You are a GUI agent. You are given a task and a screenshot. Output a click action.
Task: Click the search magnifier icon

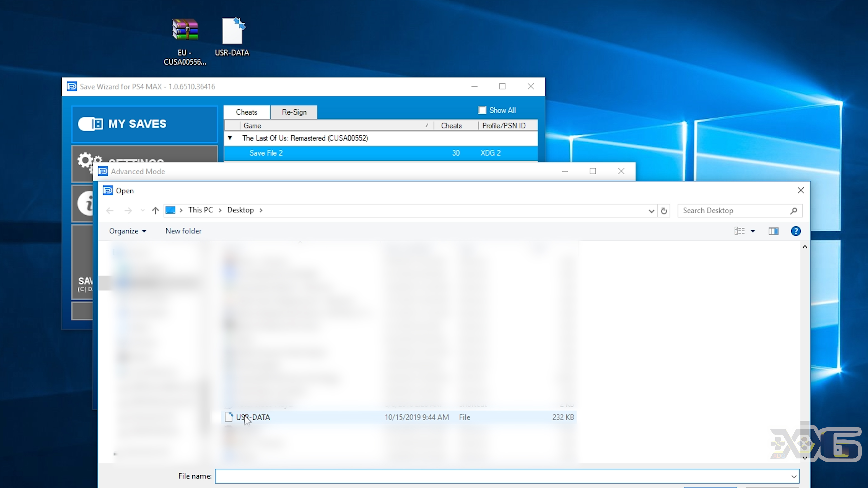(794, 211)
